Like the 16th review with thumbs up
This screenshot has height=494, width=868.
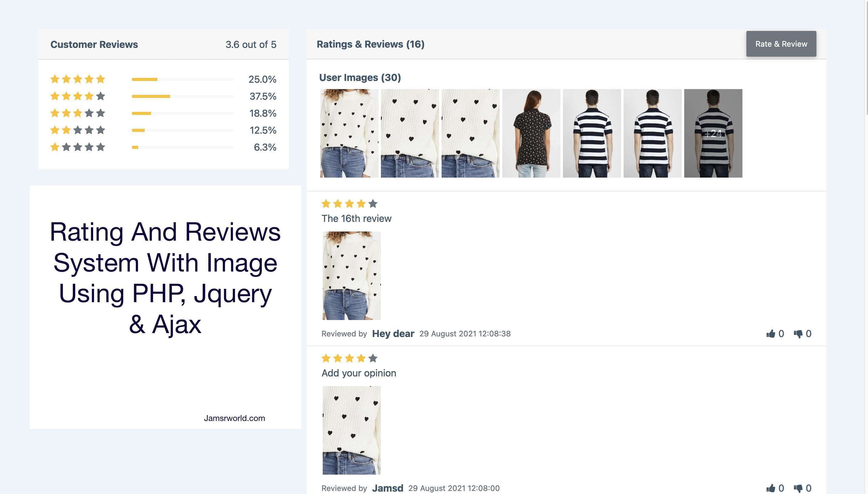pos(771,334)
